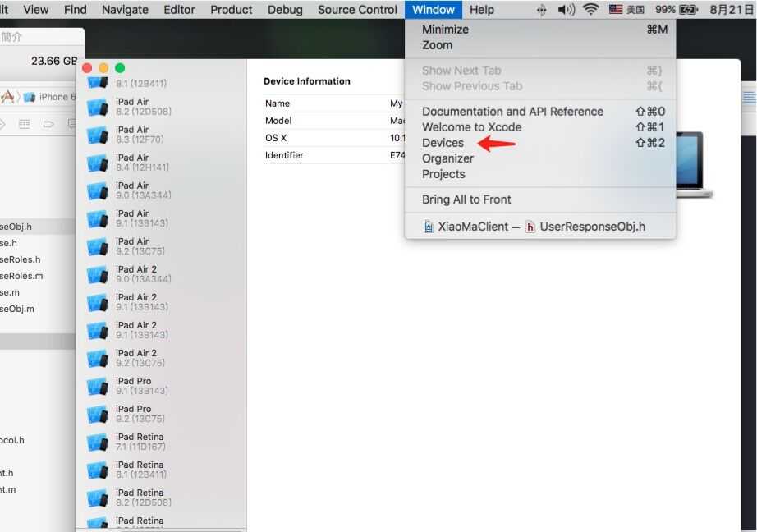Open seRoles.m file in Xcode navigator
The width and height of the screenshot is (757, 532).
[x=21, y=276]
